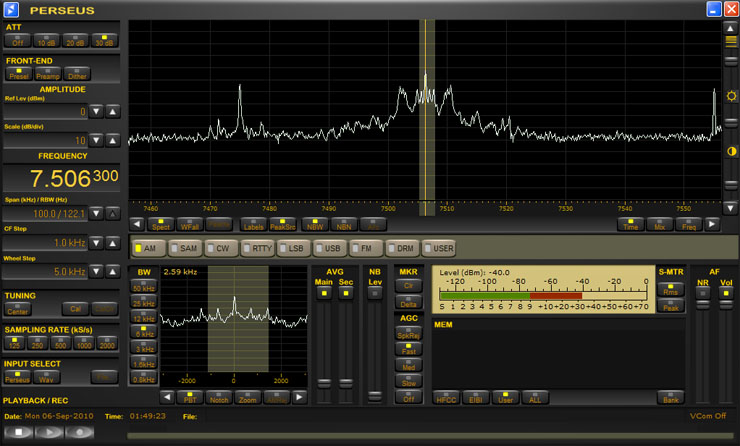Image resolution: width=740 pixels, height=446 pixels.
Task: Set attenuator to 30 dB
Action: (x=104, y=41)
